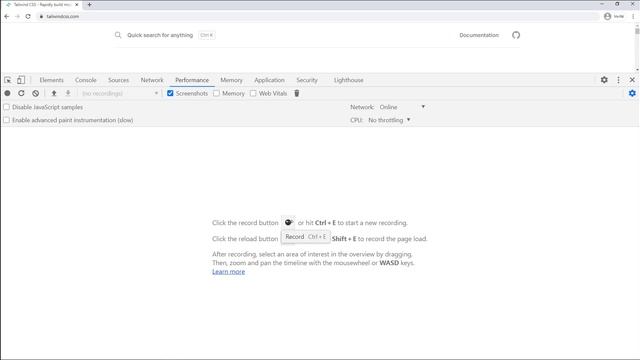
Task: Switch to the Sources tab
Action: click(x=118, y=80)
